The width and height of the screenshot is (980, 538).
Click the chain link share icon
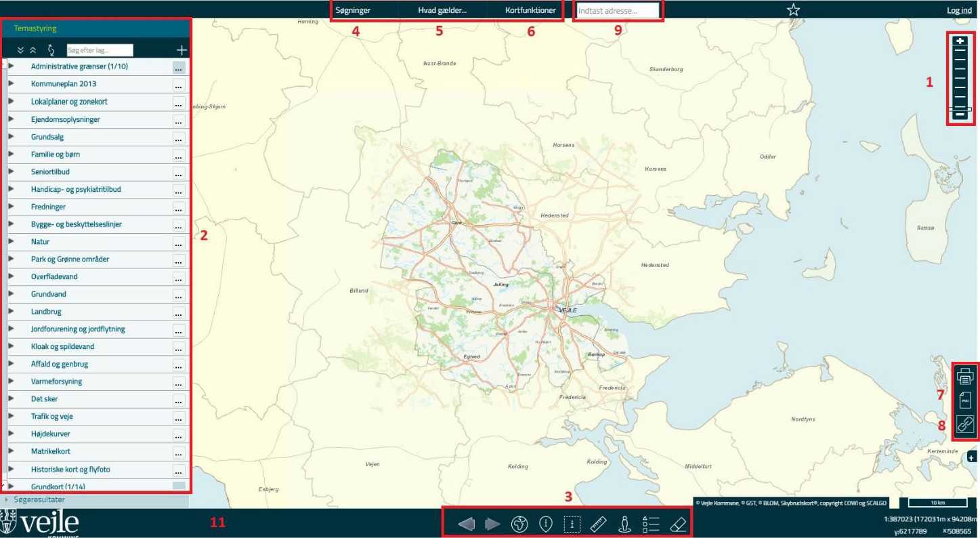[x=965, y=424]
